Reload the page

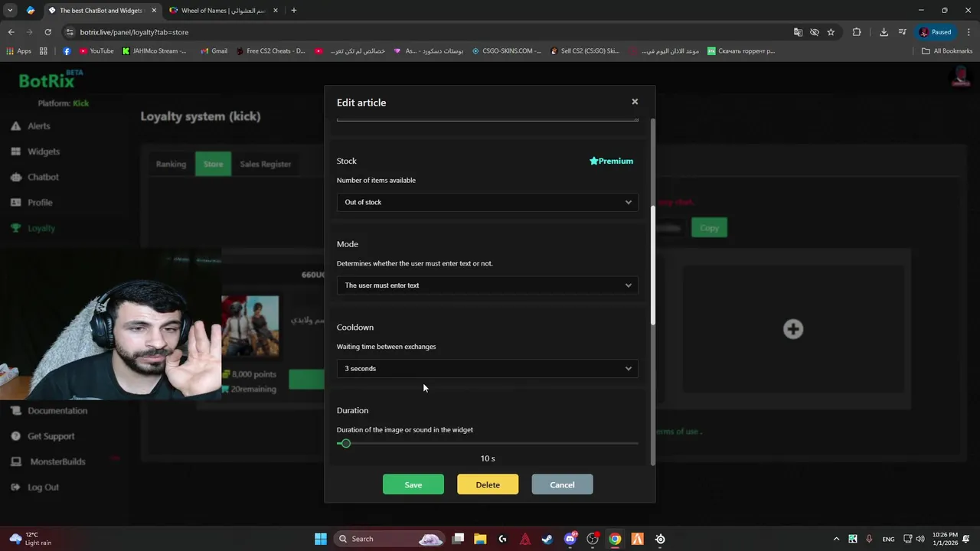(x=47, y=32)
